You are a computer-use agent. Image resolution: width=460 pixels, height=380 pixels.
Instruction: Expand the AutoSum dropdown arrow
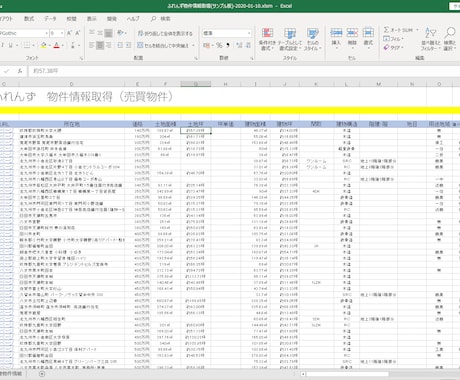(417, 30)
